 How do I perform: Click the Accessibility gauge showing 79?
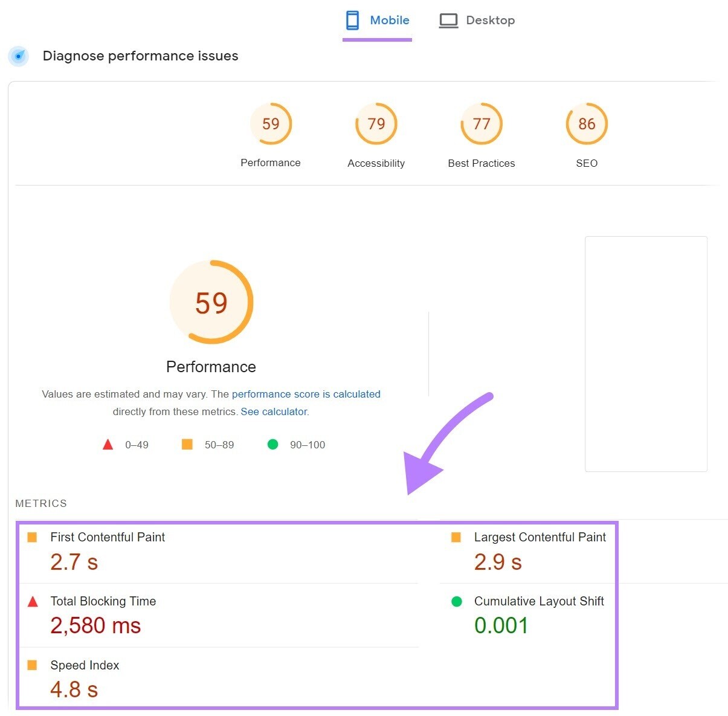tap(376, 124)
